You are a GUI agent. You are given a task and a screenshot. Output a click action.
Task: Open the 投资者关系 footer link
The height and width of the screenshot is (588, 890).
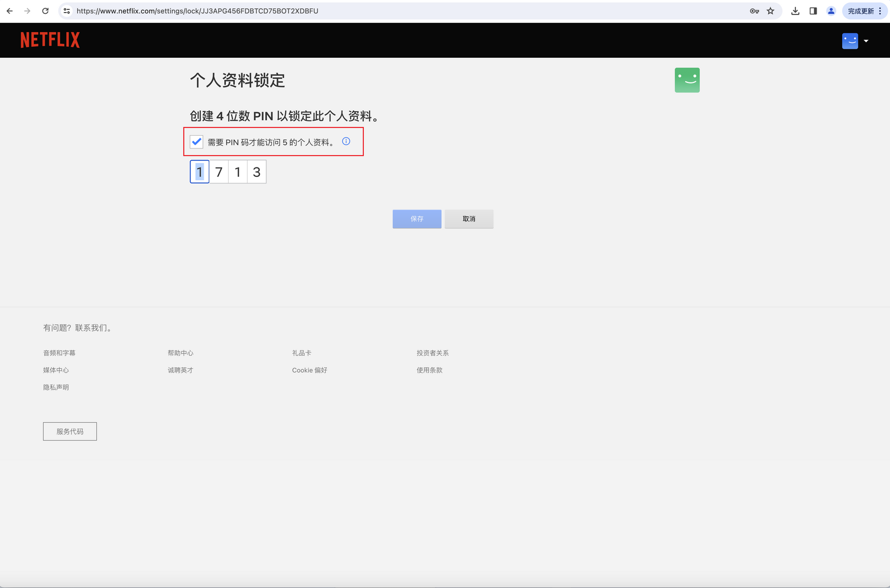click(x=433, y=353)
